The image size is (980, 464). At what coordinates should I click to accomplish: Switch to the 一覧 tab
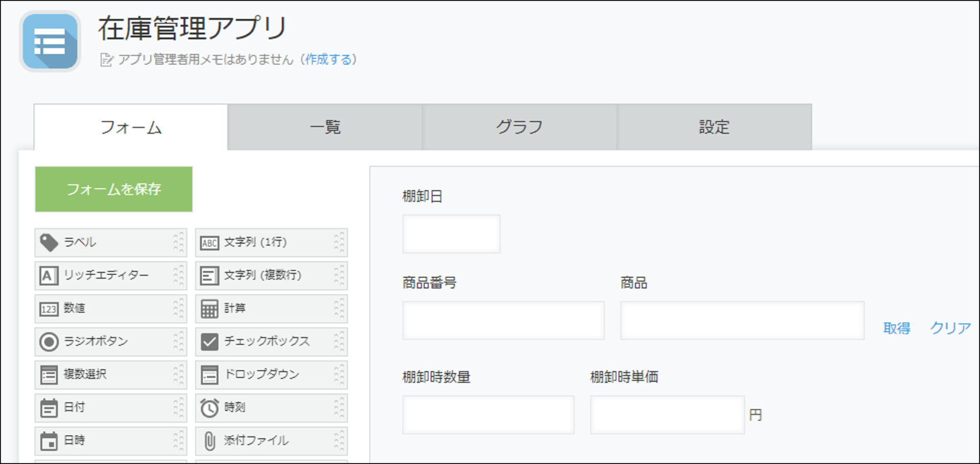(x=325, y=127)
